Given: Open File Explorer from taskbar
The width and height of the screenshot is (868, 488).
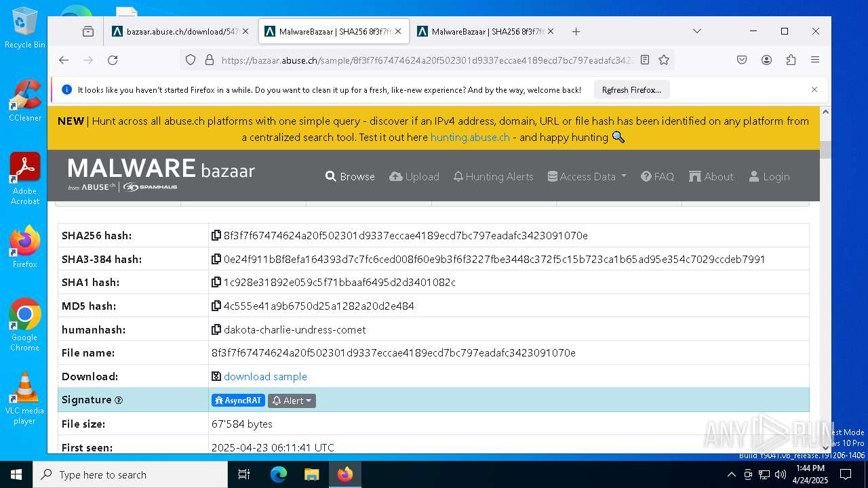Looking at the screenshot, I should coord(311,474).
